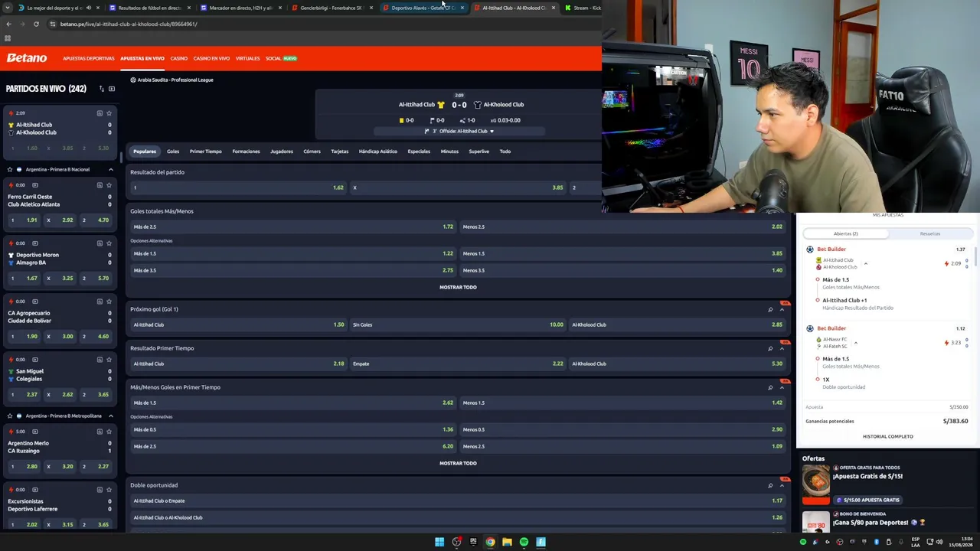The height and width of the screenshot is (551, 980).
Task: Click the live video icon on the Ferro Carril Oeste card
Action: pyautogui.click(x=35, y=185)
